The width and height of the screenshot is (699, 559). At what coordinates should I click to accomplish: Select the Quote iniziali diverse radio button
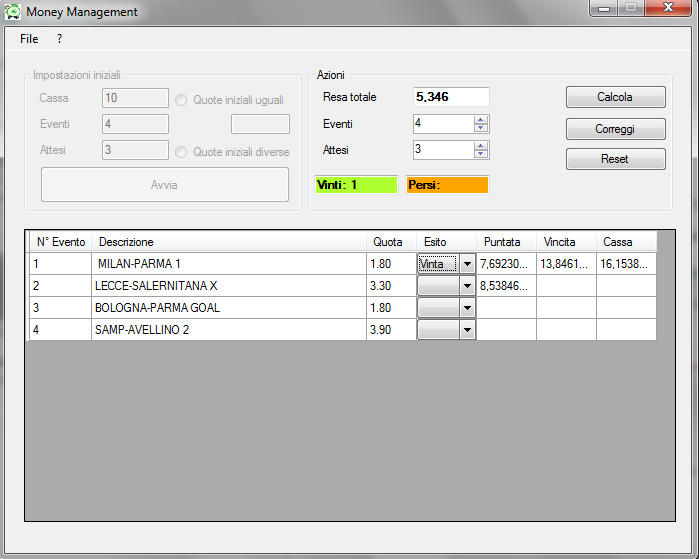182,152
